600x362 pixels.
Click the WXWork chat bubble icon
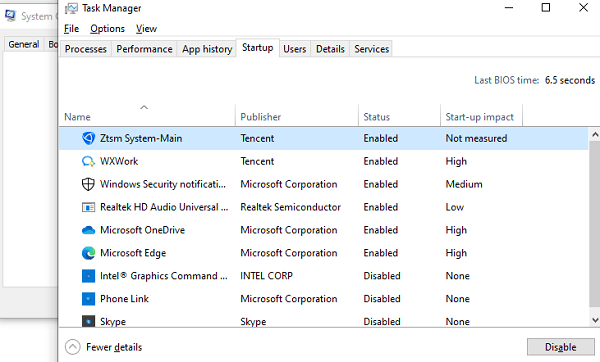pos(88,161)
